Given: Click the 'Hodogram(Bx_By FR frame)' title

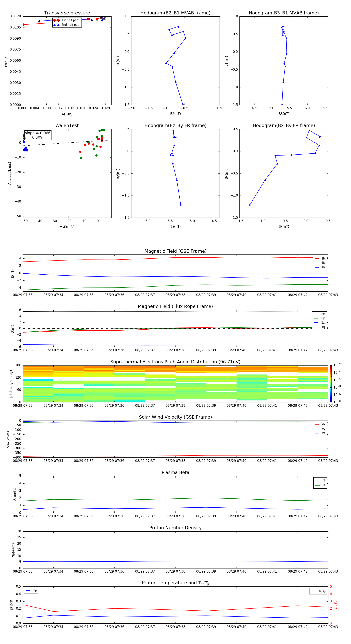Looking at the screenshot, I should tap(284, 125).
